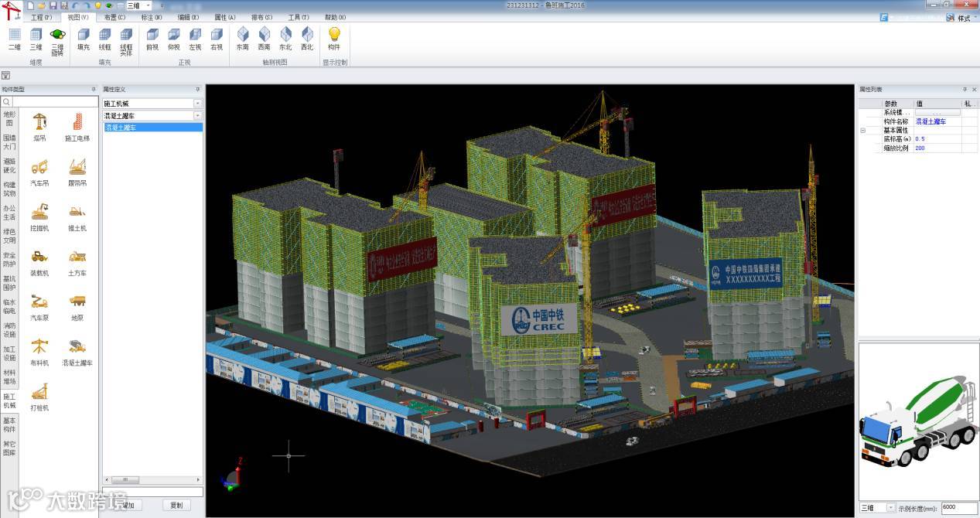This screenshot has height=518, width=980.
Task: Switch to 俯视 top view
Action: tap(152, 39)
